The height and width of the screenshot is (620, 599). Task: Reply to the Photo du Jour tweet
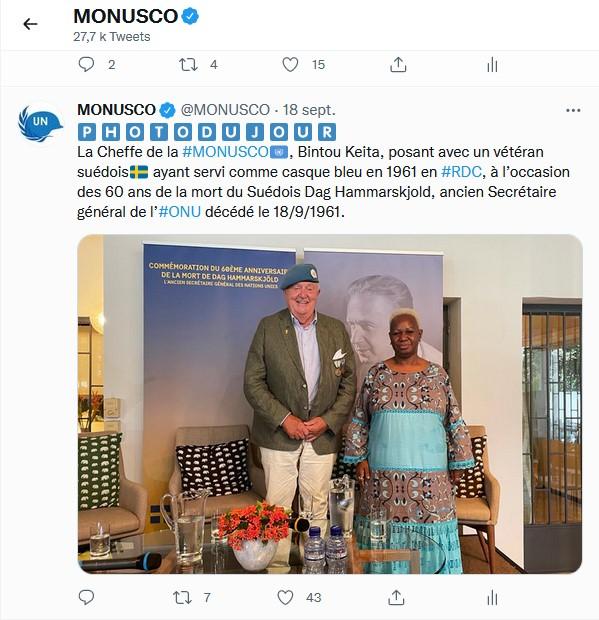coord(86,597)
